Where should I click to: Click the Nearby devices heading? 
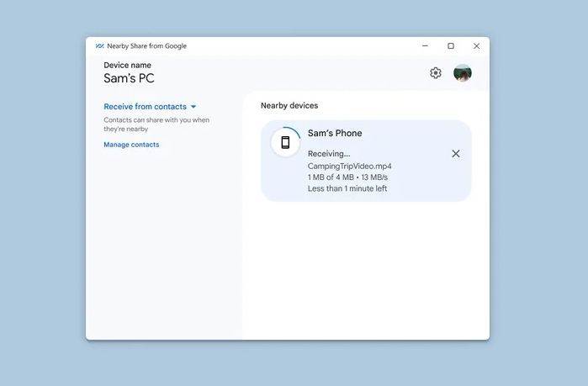click(x=289, y=105)
